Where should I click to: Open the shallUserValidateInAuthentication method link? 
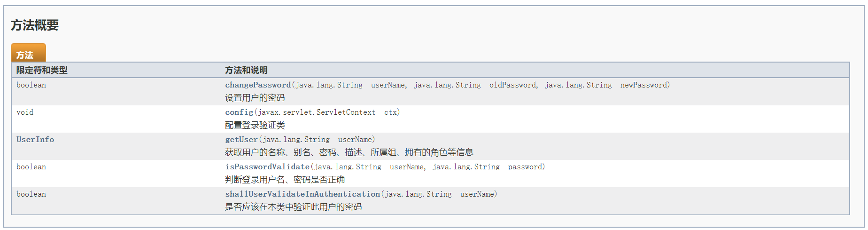[x=302, y=194]
